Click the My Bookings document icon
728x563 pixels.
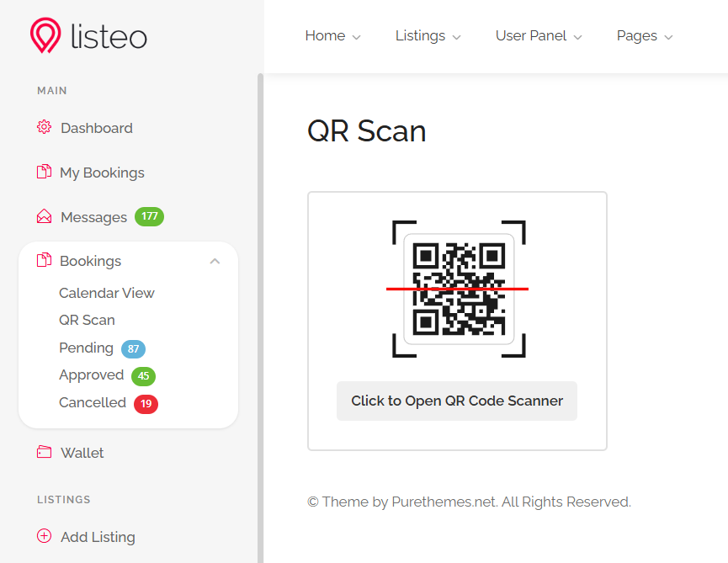coord(44,173)
